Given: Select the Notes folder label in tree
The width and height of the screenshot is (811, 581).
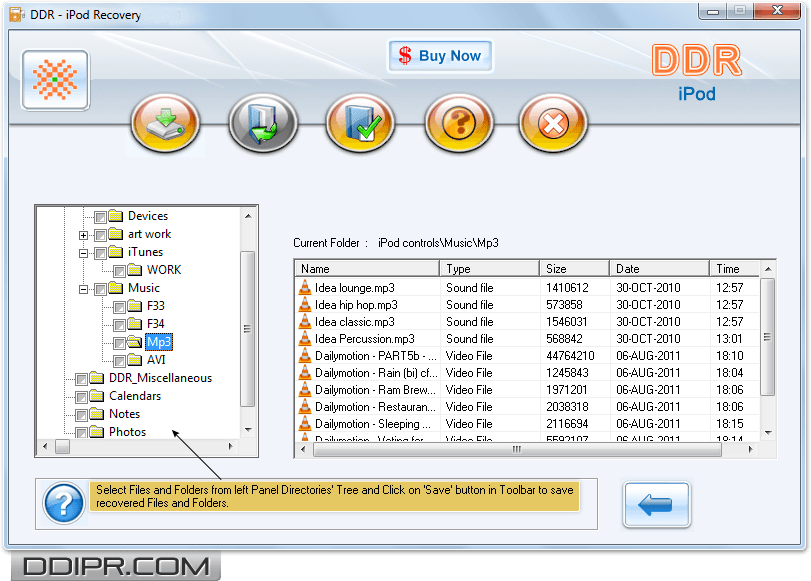Looking at the screenshot, I should click(125, 414).
